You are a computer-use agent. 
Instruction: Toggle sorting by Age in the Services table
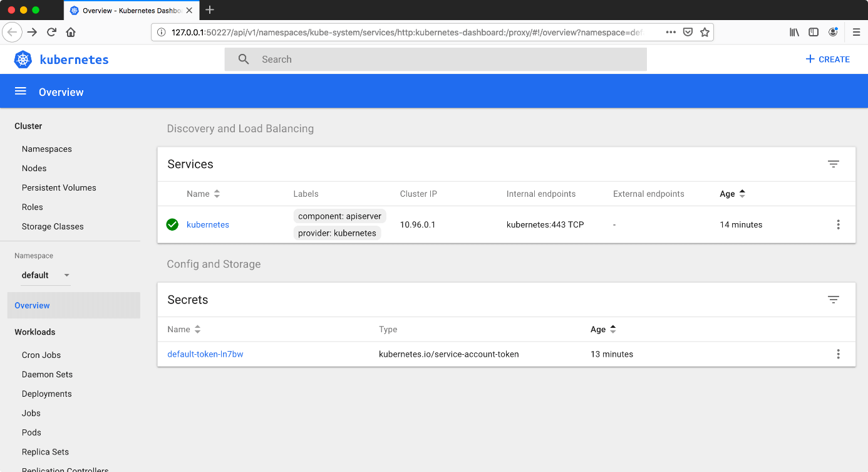(741, 194)
